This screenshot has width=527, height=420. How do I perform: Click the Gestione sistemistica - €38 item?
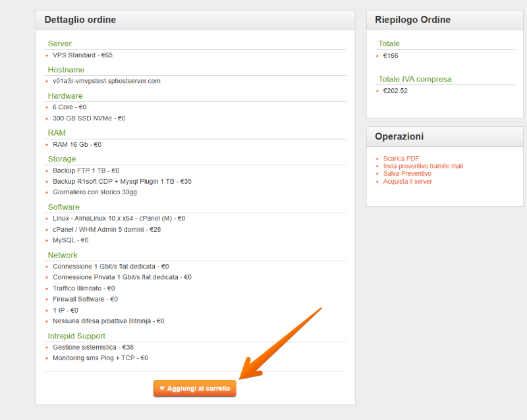click(93, 347)
